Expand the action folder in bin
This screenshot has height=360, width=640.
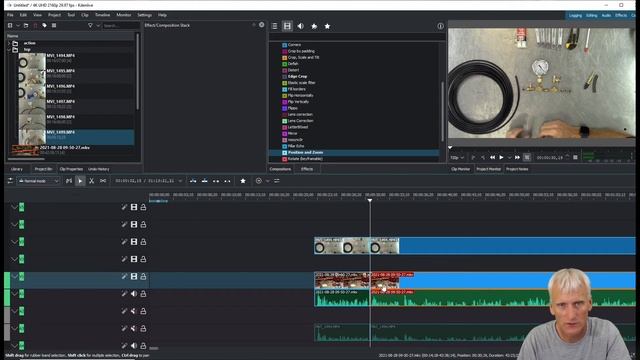click(9, 43)
